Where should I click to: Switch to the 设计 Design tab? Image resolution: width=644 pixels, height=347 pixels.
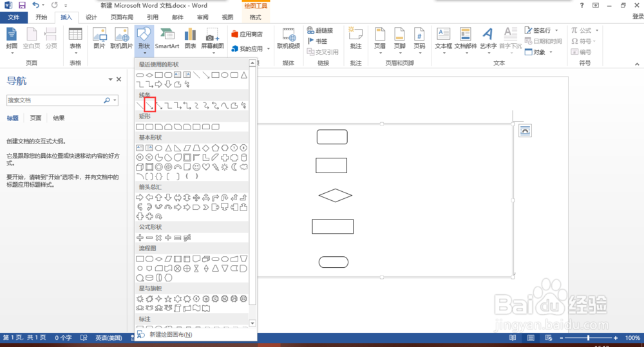tap(91, 17)
